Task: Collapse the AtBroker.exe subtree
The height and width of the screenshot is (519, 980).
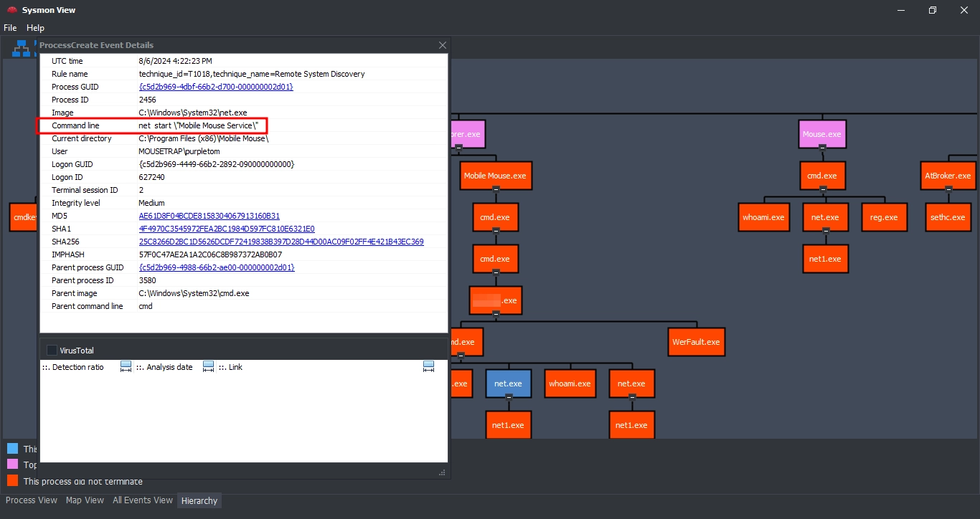Action: [948, 189]
